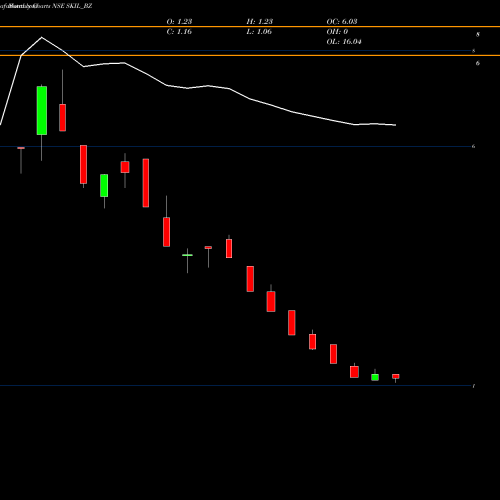Click the OL: 16.04 reading
This screenshot has height=500, width=500.
344,41
